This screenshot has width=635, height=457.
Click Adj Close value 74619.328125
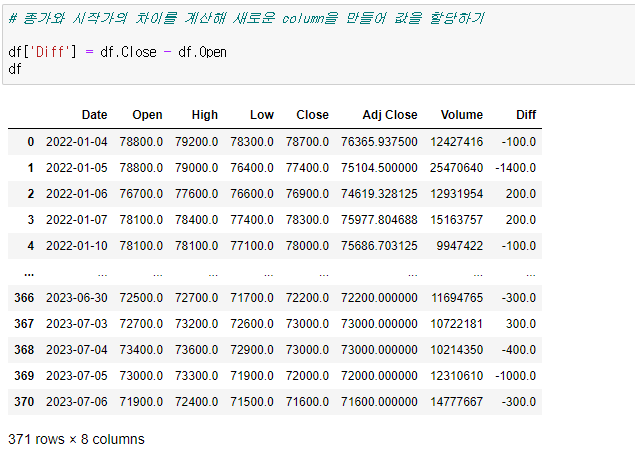pos(379,194)
